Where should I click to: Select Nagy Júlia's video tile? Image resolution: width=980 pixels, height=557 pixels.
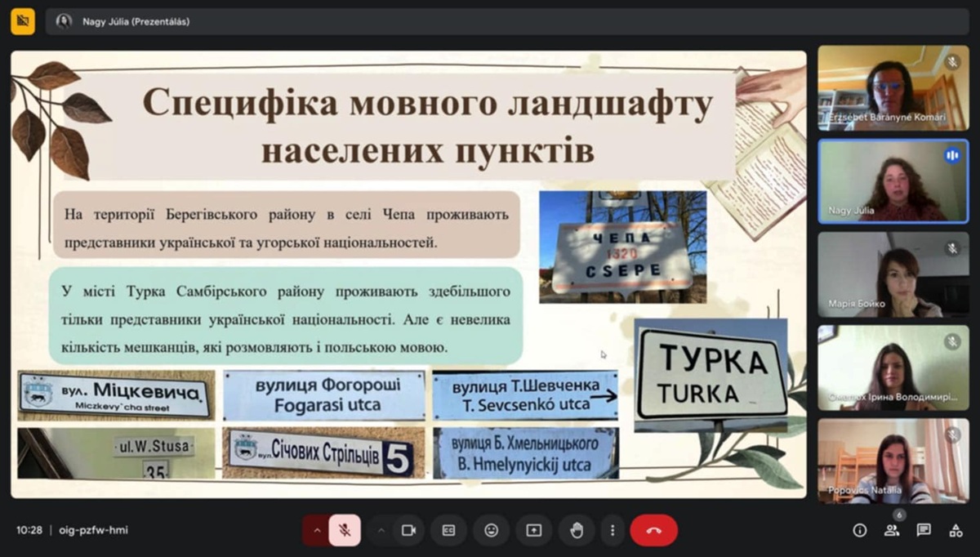893,180
